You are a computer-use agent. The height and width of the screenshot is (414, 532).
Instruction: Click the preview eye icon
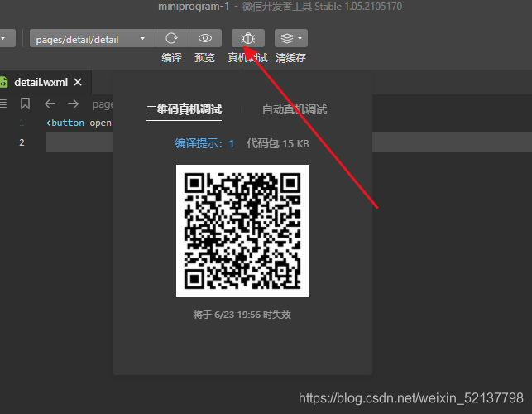205,38
